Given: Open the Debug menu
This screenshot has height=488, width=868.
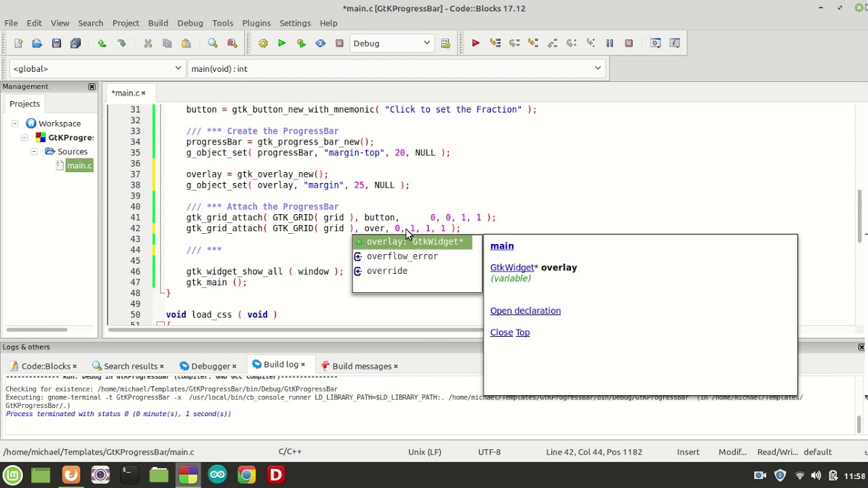Looking at the screenshot, I should pyautogui.click(x=190, y=23).
